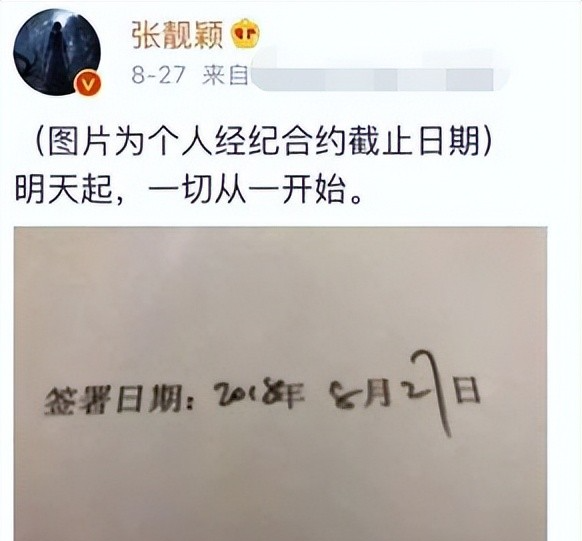Screen dimensions: 582x541
Task: Click the crown VIP membership icon
Action: point(246,35)
